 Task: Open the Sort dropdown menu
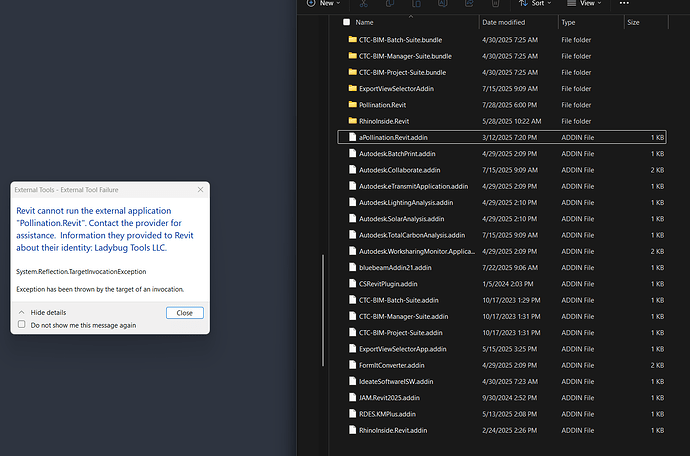535,4
